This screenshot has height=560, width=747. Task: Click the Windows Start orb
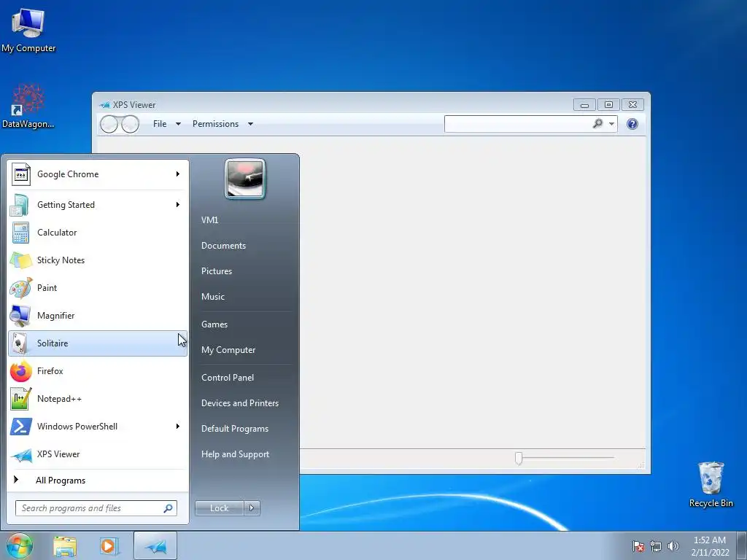[19, 545]
